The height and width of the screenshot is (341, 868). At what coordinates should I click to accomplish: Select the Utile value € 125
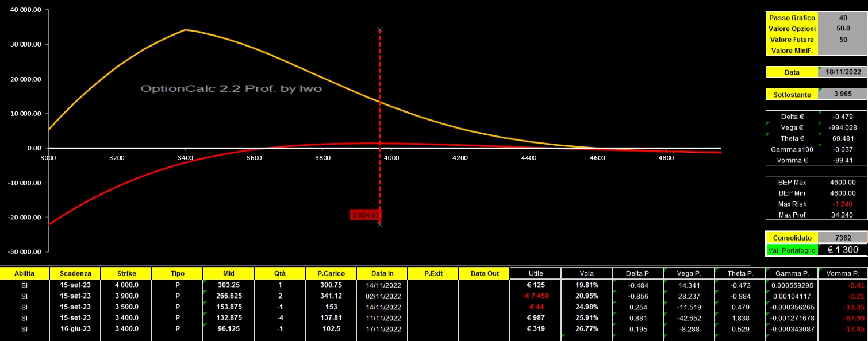pos(536,285)
